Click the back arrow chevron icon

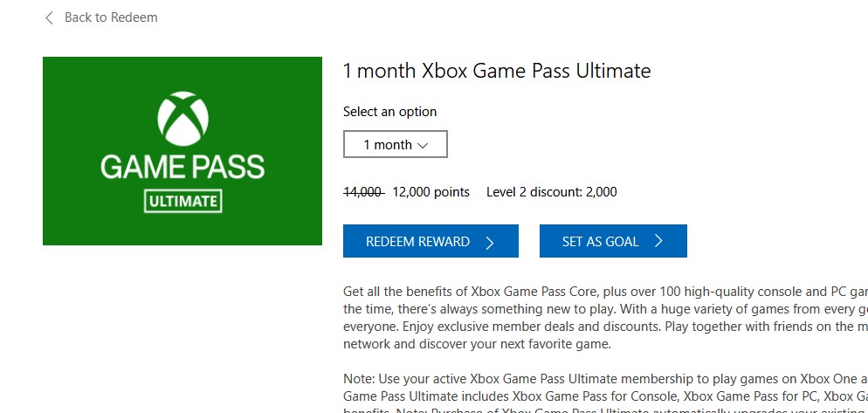click(49, 17)
